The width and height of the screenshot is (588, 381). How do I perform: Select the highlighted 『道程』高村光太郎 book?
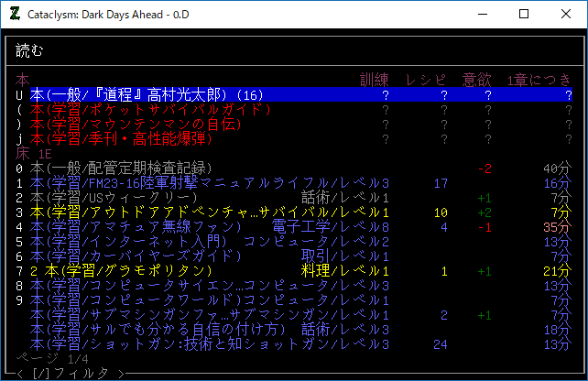click(147, 95)
